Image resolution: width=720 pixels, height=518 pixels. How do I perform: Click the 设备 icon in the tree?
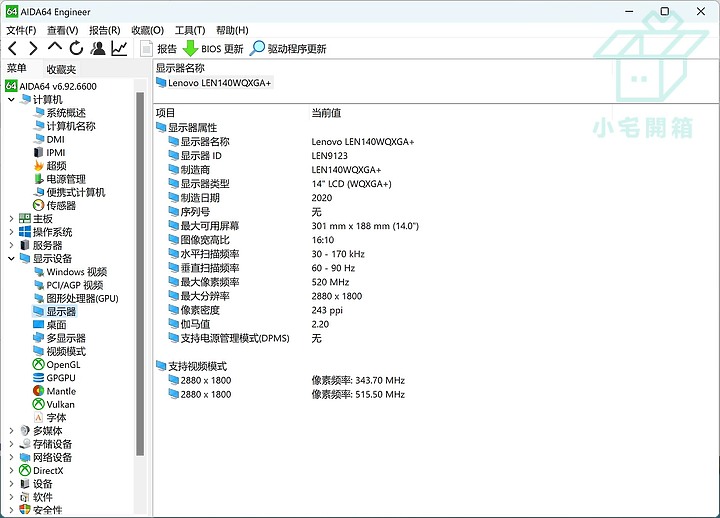click(25, 484)
